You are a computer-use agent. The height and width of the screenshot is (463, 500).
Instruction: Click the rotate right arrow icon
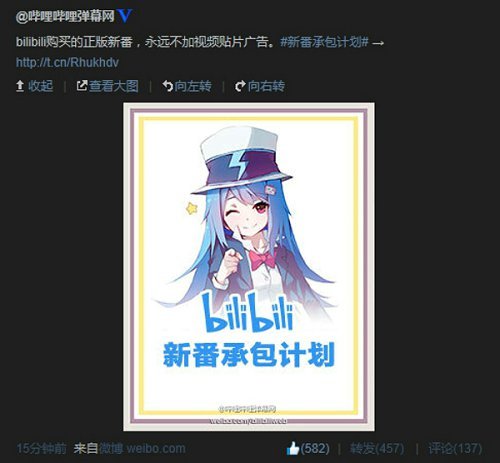(240, 86)
